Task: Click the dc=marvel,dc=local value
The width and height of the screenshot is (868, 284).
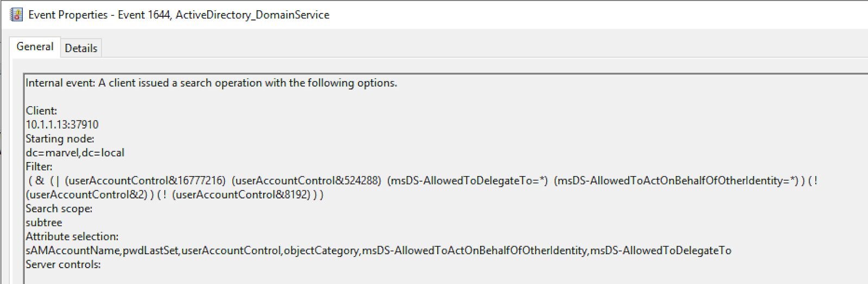Action: click(75, 153)
